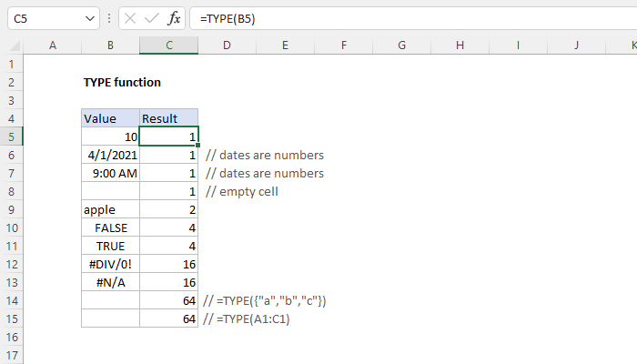
Task: Click the 'Result' header cell
Action: (x=169, y=118)
